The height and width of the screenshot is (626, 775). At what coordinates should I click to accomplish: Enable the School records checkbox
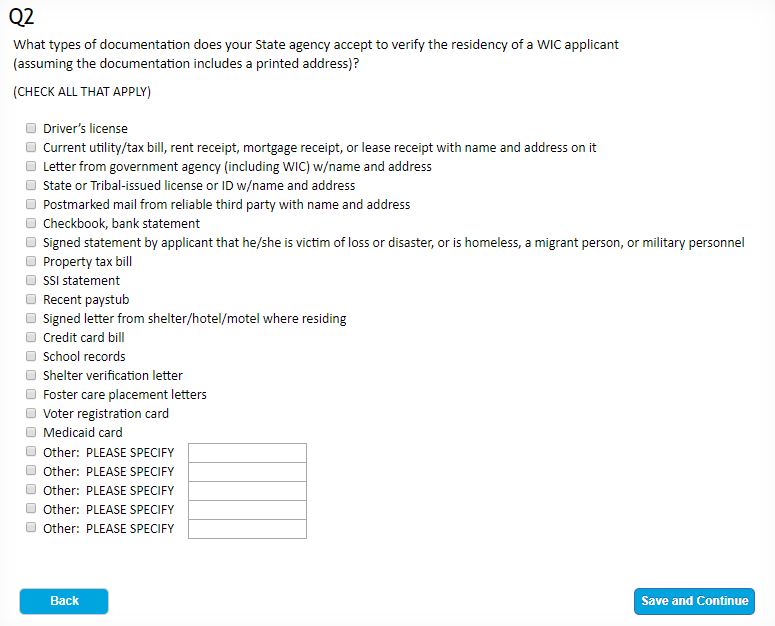[x=31, y=357]
